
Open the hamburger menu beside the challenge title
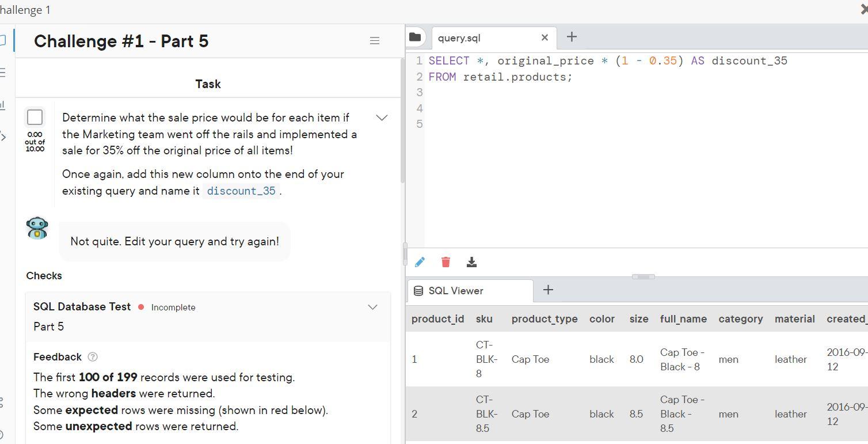[x=375, y=41]
